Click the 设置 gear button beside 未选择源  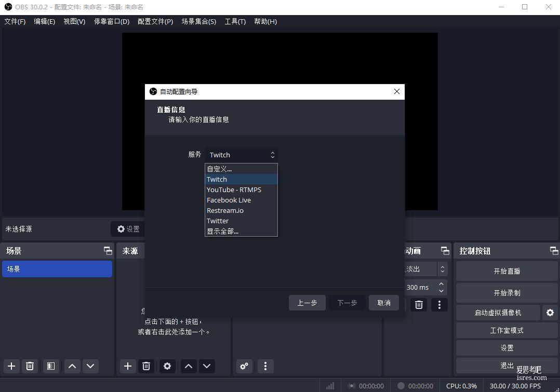tap(128, 229)
